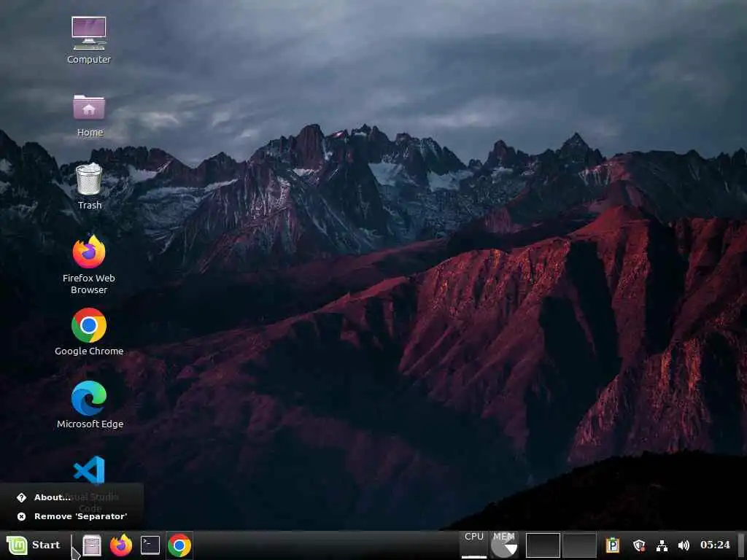Open the clipboard manager tray icon
Screen dimensions: 747x560
pyautogui.click(x=613, y=545)
